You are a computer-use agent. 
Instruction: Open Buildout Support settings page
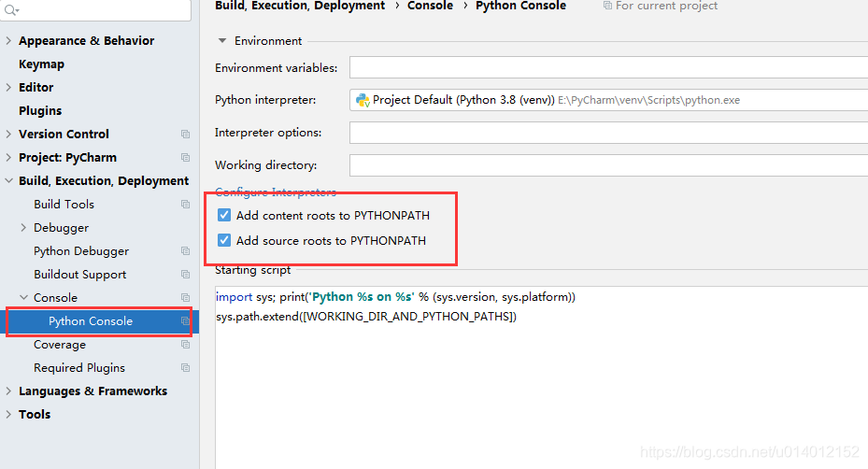79,275
